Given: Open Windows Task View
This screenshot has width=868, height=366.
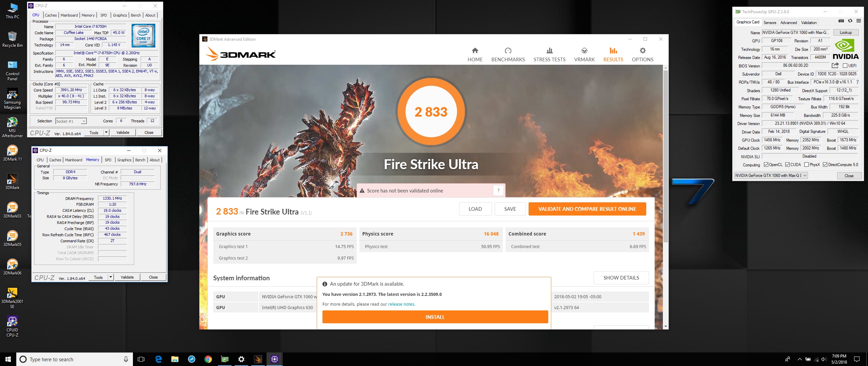Looking at the screenshot, I should click(x=141, y=359).
